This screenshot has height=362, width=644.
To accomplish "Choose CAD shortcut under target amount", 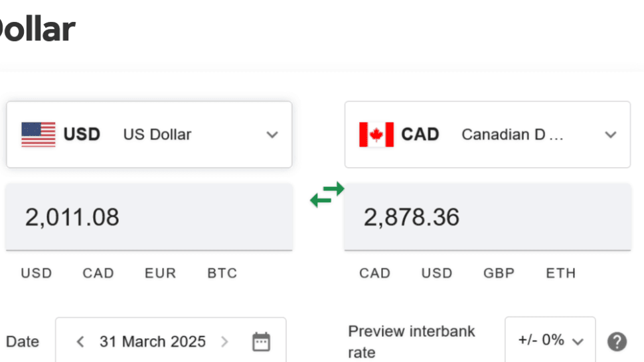I will (374, 273).
